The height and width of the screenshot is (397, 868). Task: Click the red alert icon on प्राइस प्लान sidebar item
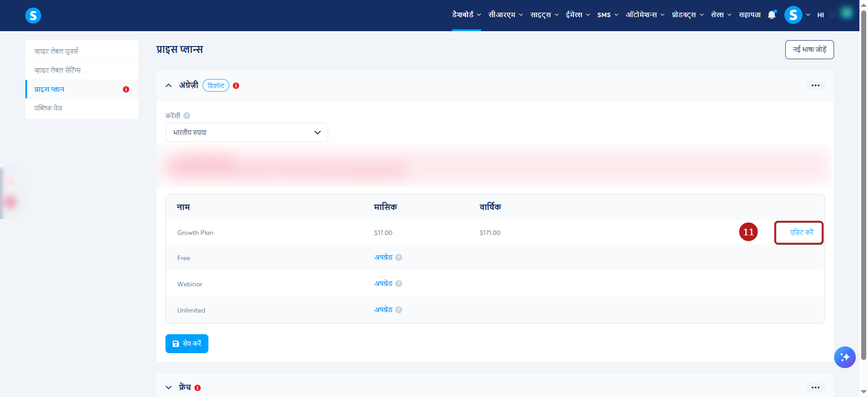point(126,89)
